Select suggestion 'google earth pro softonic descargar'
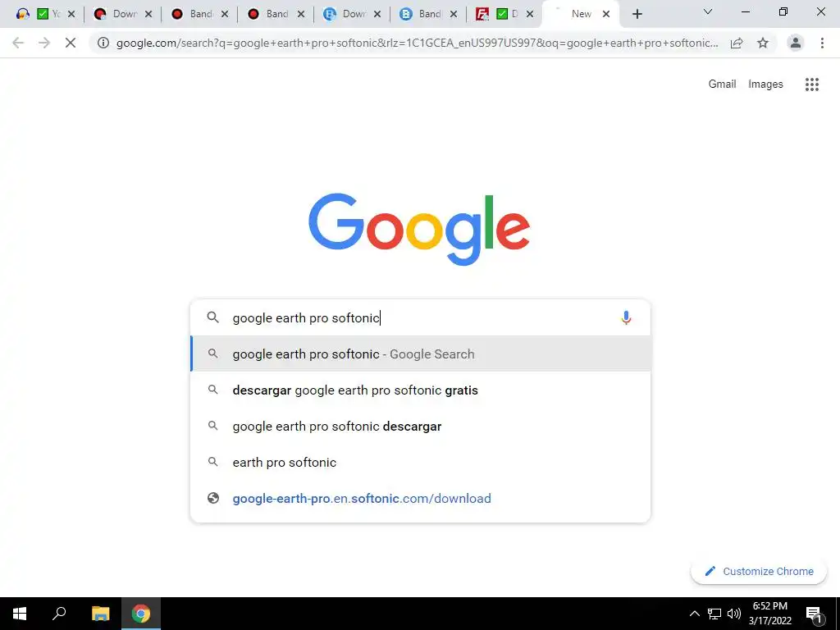840x630 pixels. (x=421, y=427)
